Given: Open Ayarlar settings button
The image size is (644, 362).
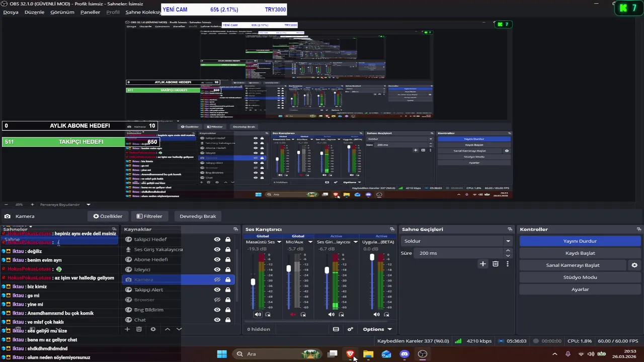Looking at the screenshot, I should (x=580, y=289).
